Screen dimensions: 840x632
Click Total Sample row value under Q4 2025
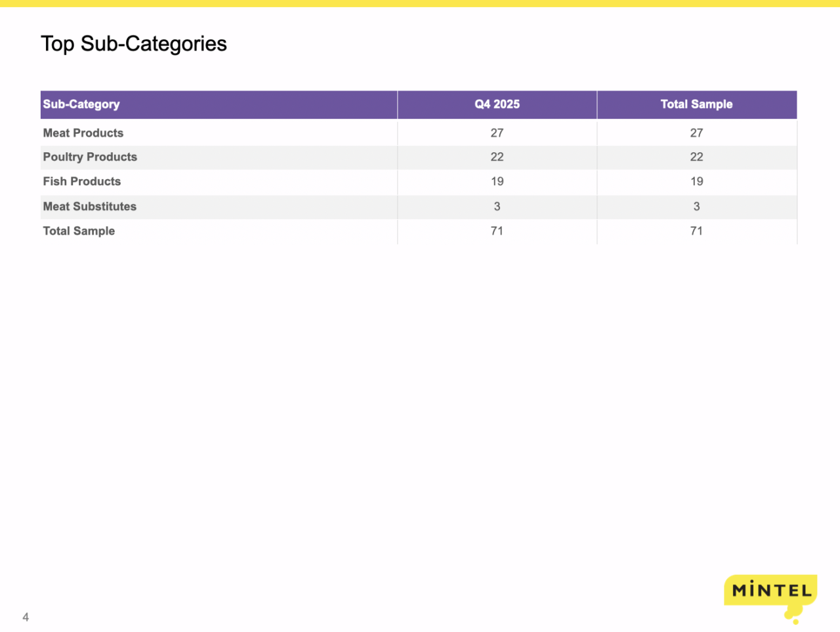coord(497,231)
